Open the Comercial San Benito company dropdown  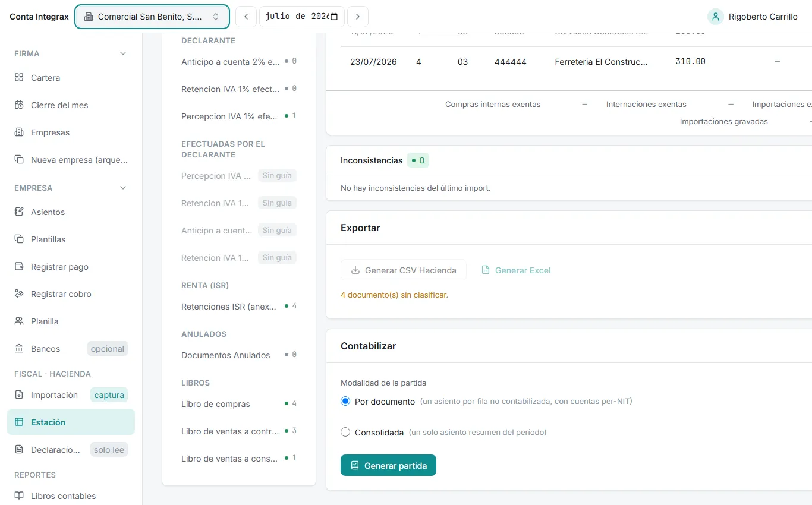tap(152, 17)
